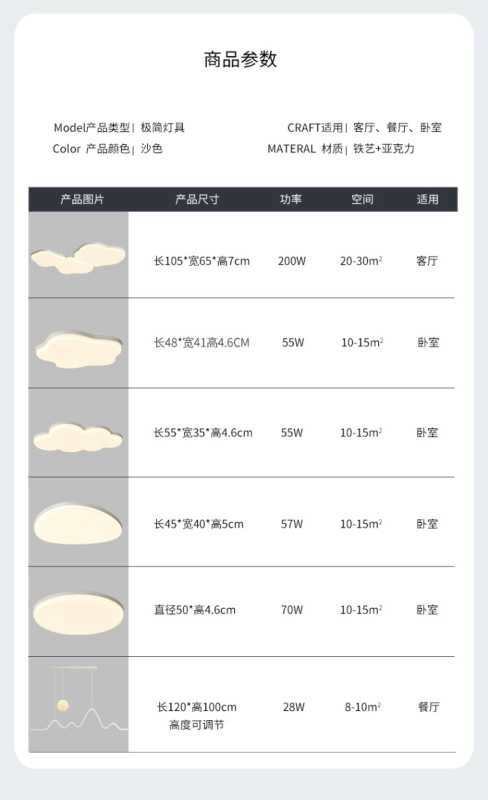Click the cloud lamp image for 55*35 size
This screenshot has width=488, height=800.
(x=78, y=433)
